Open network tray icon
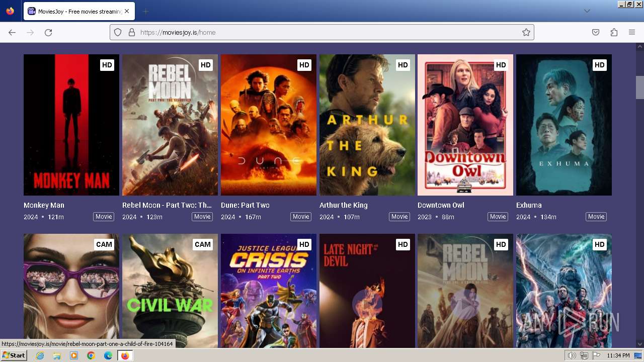The image size is (644, 362). tap(584, 355)
